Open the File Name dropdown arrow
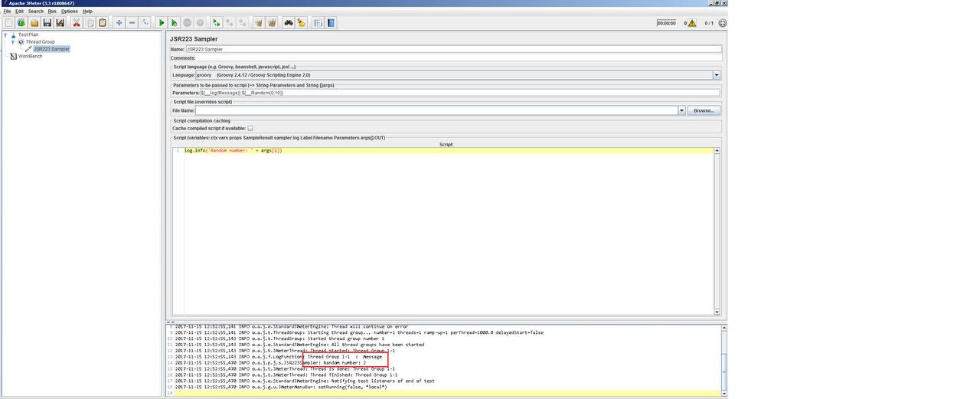 (x=681, y=110)
